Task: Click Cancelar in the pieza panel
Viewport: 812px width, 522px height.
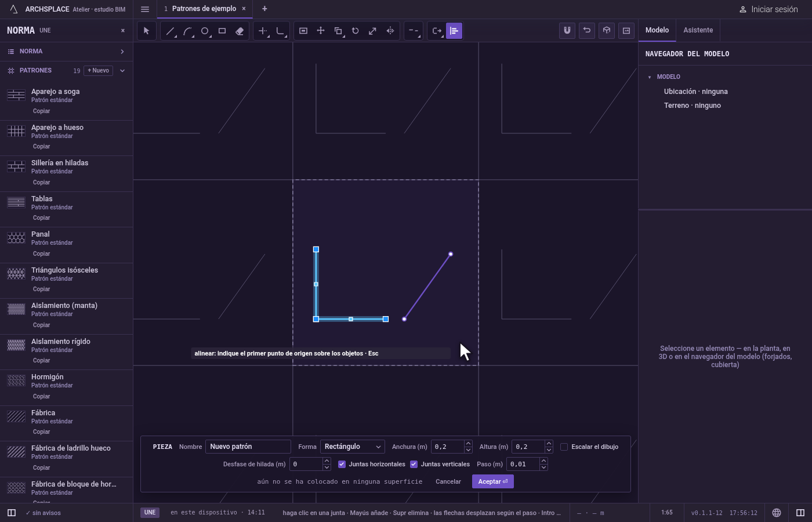Action: (x=448, y=481)
